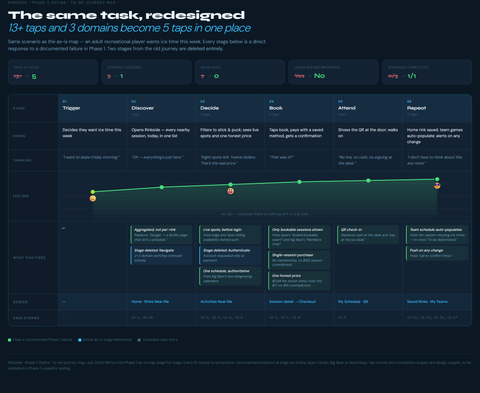The width and height of the screenshot is (480, 393).
Task: Select the feeling chart point in Attend column
Action: pos(368,180)
